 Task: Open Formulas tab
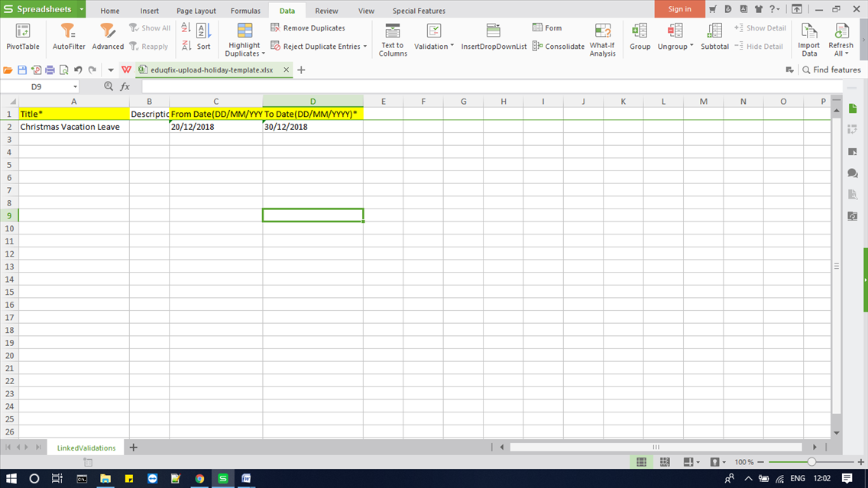(245, 11)
